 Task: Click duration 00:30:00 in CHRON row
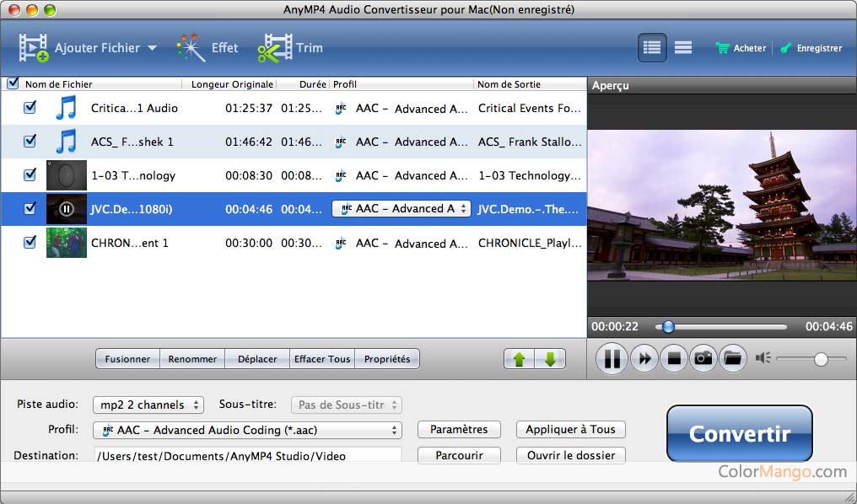[x=249, y=243]
